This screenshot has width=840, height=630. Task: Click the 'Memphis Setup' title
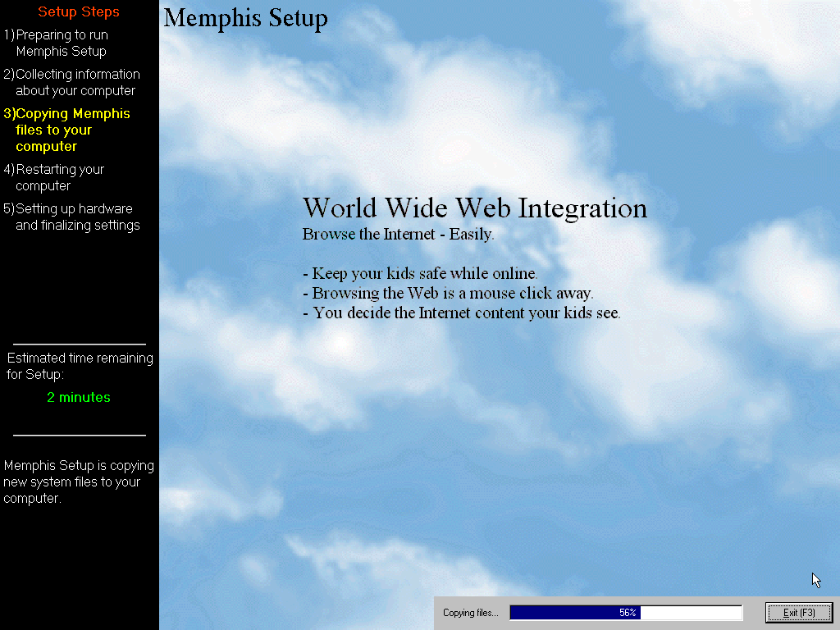(245, 18)
